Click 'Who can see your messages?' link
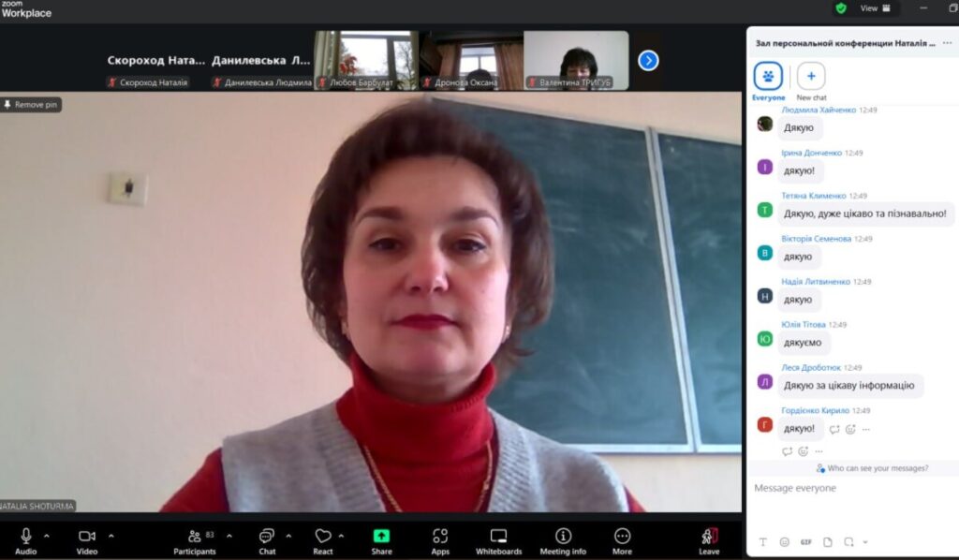 click(872, 468)
